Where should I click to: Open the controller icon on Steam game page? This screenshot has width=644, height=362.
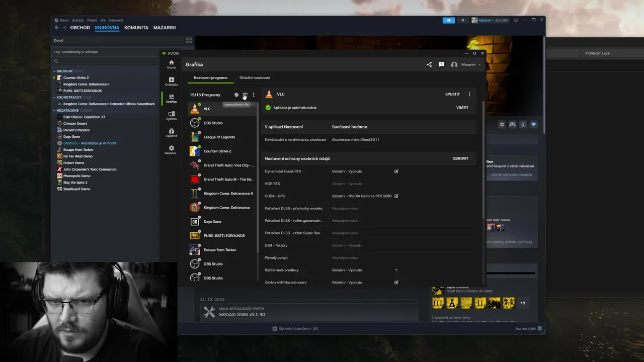(512, 124)
